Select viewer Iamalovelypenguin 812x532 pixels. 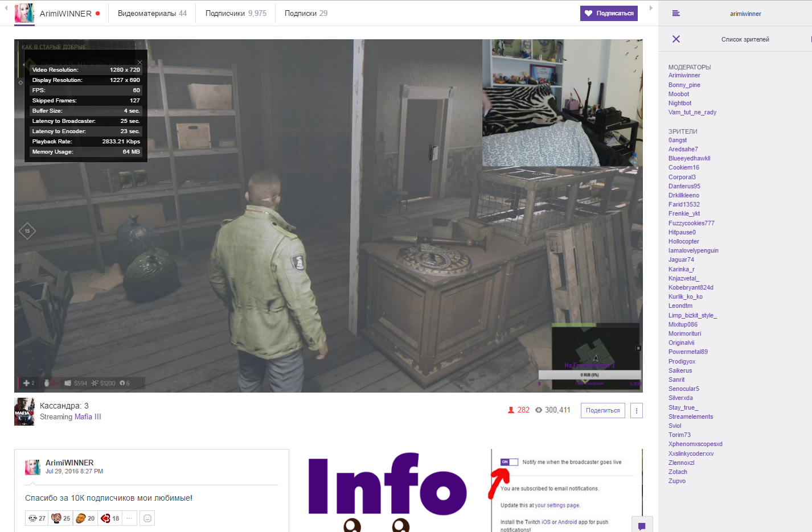click(x=694, y=250)
